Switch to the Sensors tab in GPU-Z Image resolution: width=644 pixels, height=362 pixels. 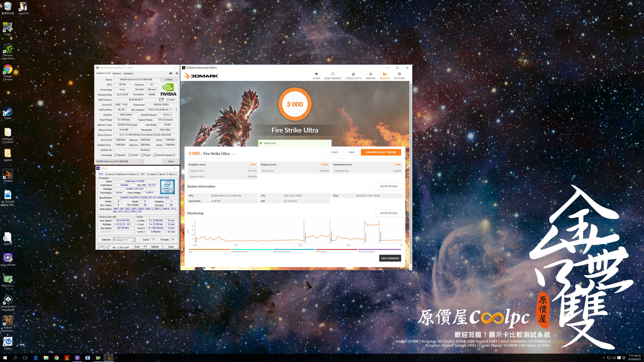point(117,73)
